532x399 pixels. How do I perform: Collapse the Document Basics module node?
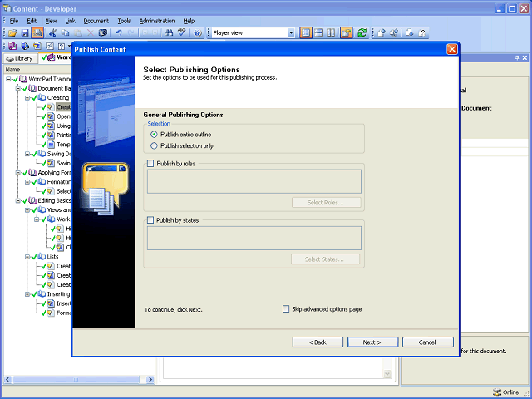pos(18,89)
